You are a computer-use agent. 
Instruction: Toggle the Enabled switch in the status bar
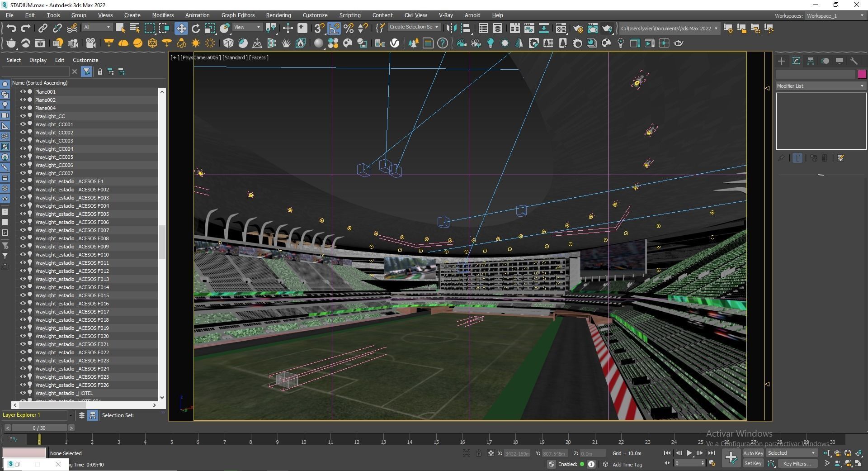click(583, 464)
